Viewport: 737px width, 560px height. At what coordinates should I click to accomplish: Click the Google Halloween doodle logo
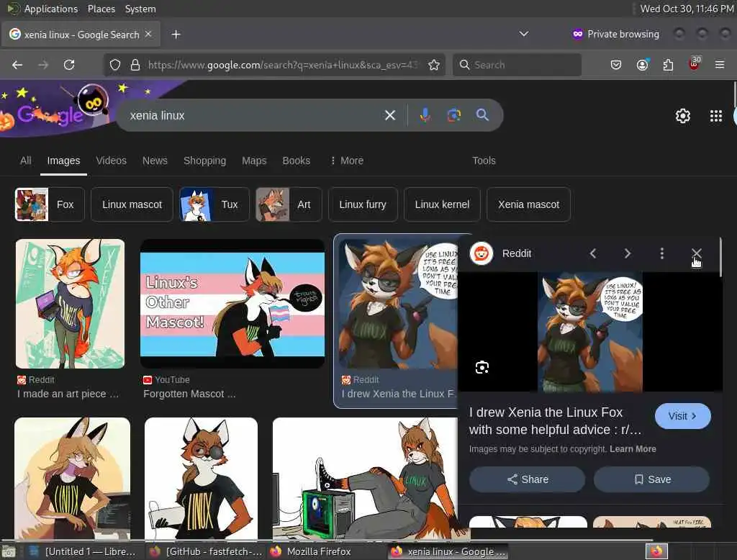(x=56, y=109)
